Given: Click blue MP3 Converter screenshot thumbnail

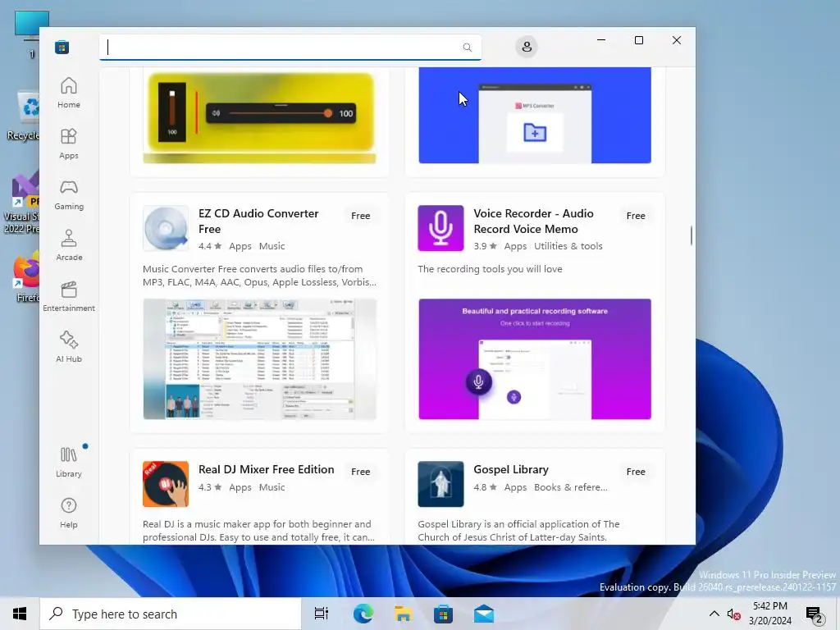Looking at the screenshot, I should pos(535,115).
